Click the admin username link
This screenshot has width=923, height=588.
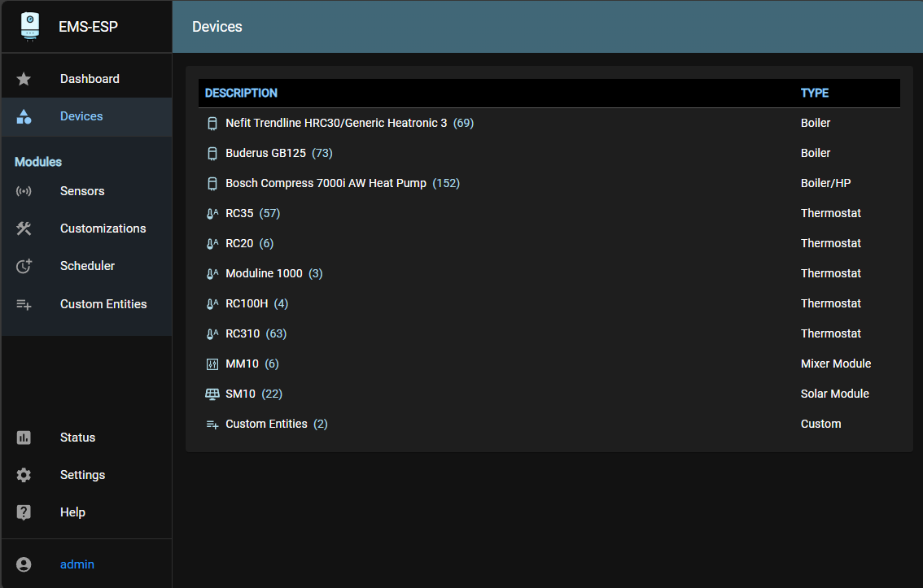coord(77,564)
